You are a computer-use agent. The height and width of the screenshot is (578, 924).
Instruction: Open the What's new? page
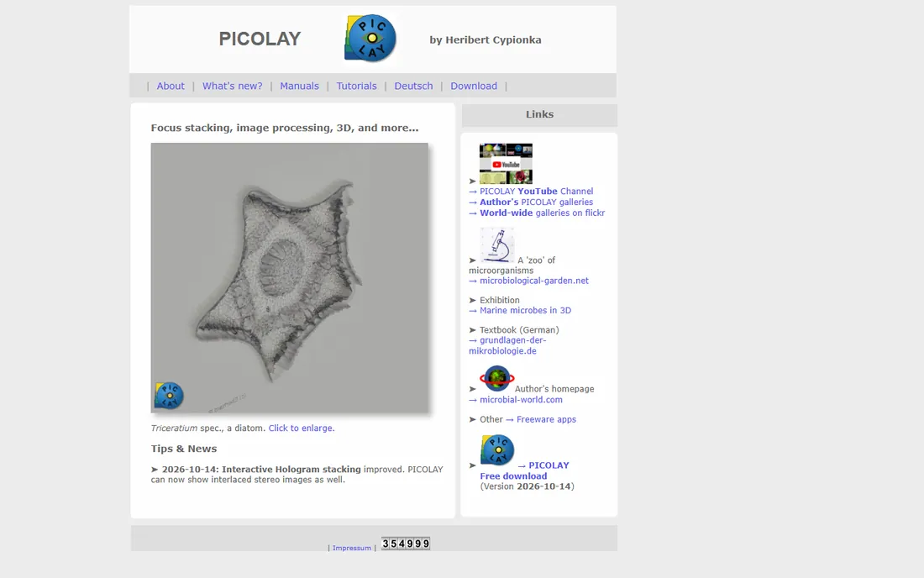pos(232,86)
